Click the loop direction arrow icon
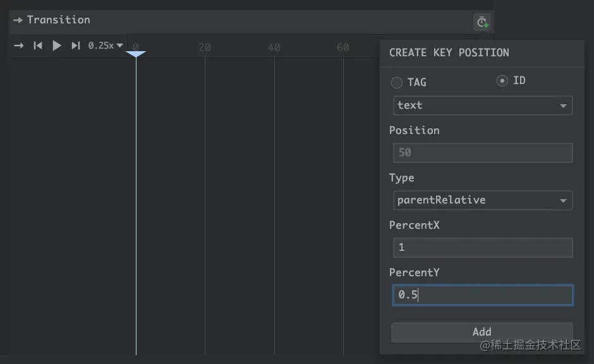The height and width of the screenshot is (364, 594). tap(19, 45)
